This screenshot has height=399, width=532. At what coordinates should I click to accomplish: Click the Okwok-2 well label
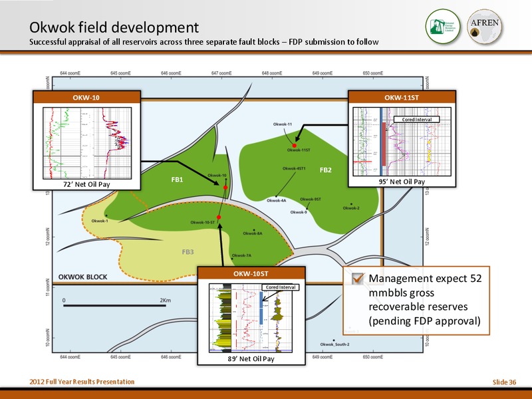coord(351,208)
